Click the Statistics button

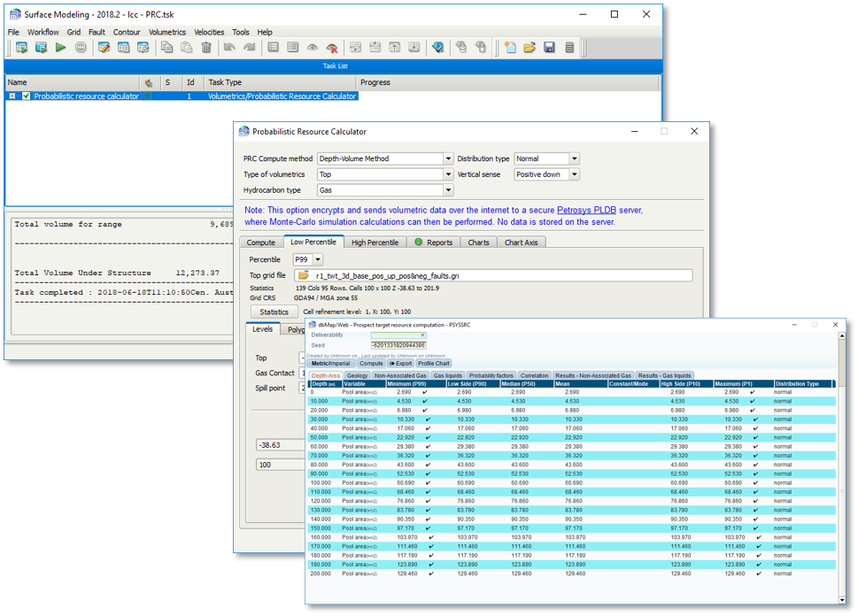tap(274, 312)
